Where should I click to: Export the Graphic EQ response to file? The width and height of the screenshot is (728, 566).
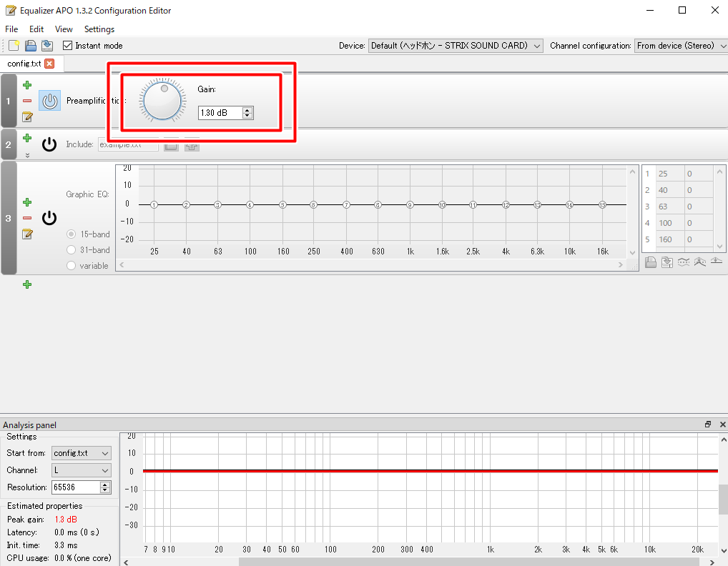[x=667, y=262]
